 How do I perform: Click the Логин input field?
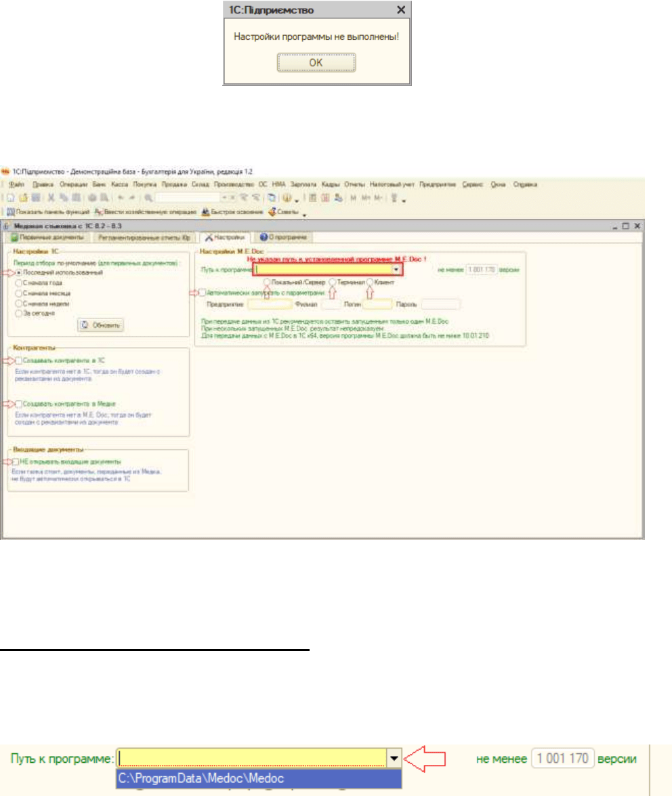pos(377,304)
